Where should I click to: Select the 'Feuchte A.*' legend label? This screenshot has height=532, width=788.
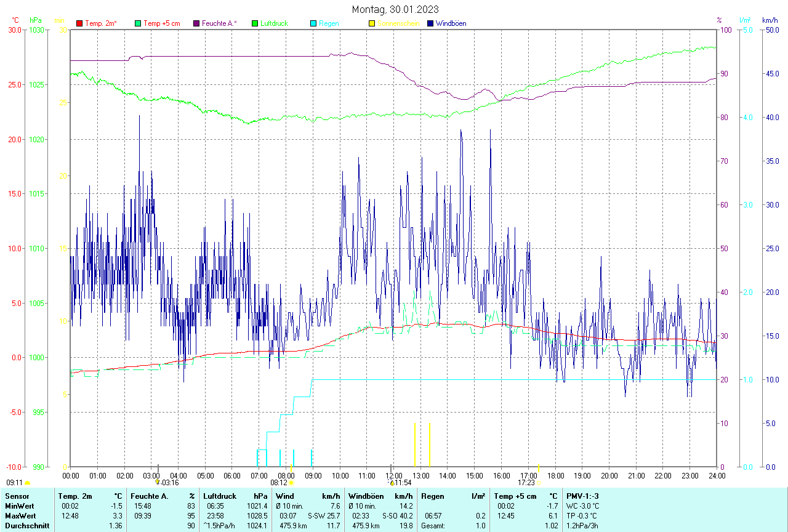point(219,23)
